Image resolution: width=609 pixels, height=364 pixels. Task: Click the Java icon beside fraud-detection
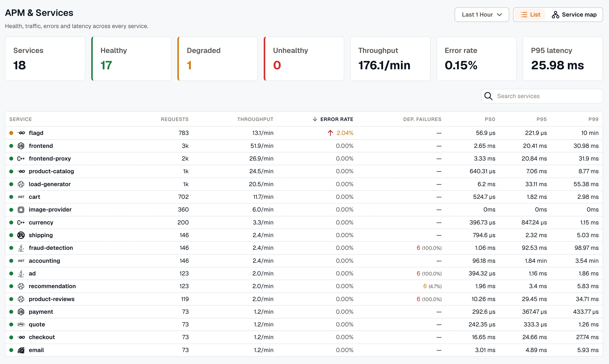coord(21,248)
